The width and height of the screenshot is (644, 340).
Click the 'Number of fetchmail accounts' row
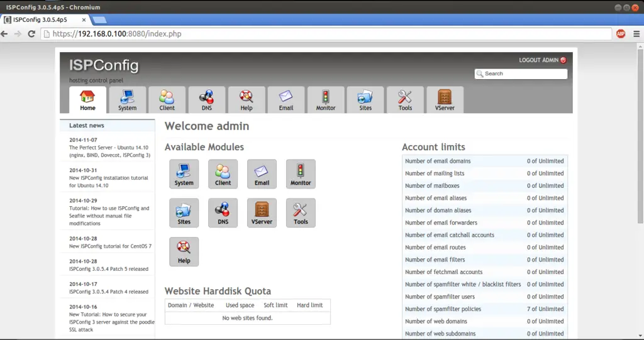(485, 272)
